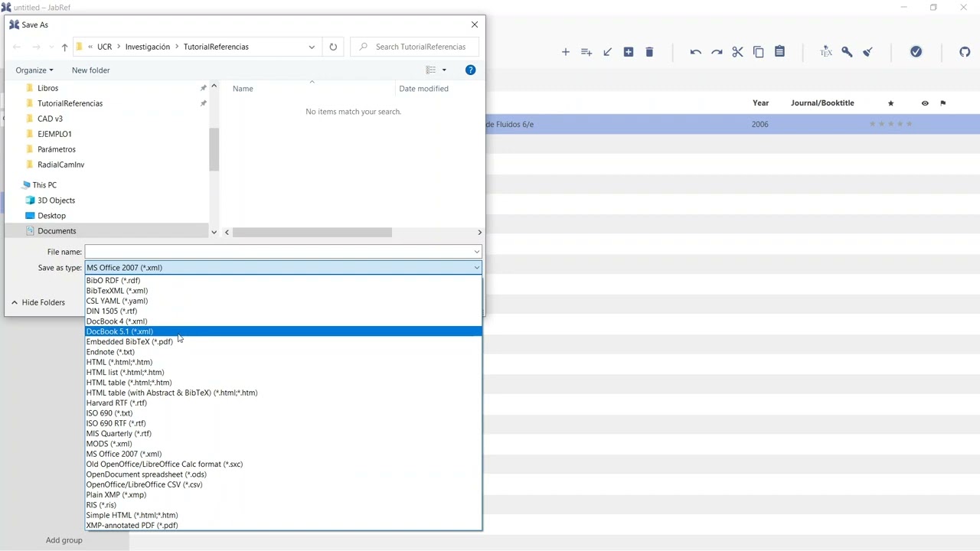Click the Journal/Booktitle column header

(822, 103)
